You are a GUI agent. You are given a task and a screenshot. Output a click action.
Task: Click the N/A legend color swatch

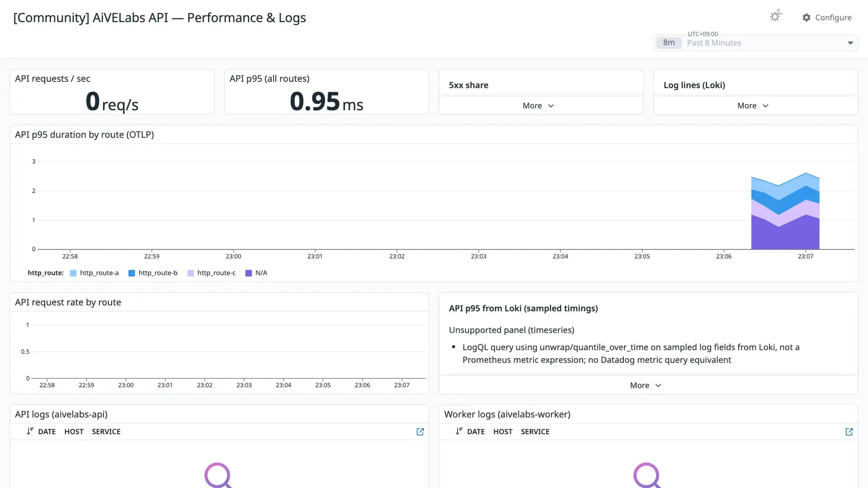[249, 273]
